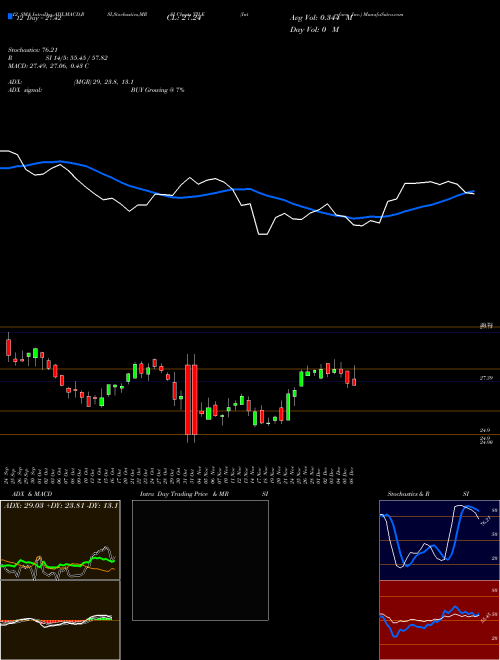Click the 24.9 price label on the right axis

click(x=485, y=430)
